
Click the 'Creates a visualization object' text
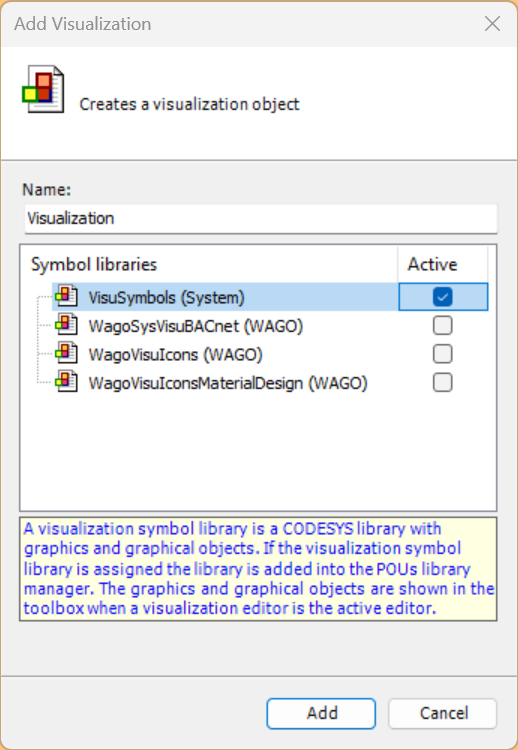189,104
